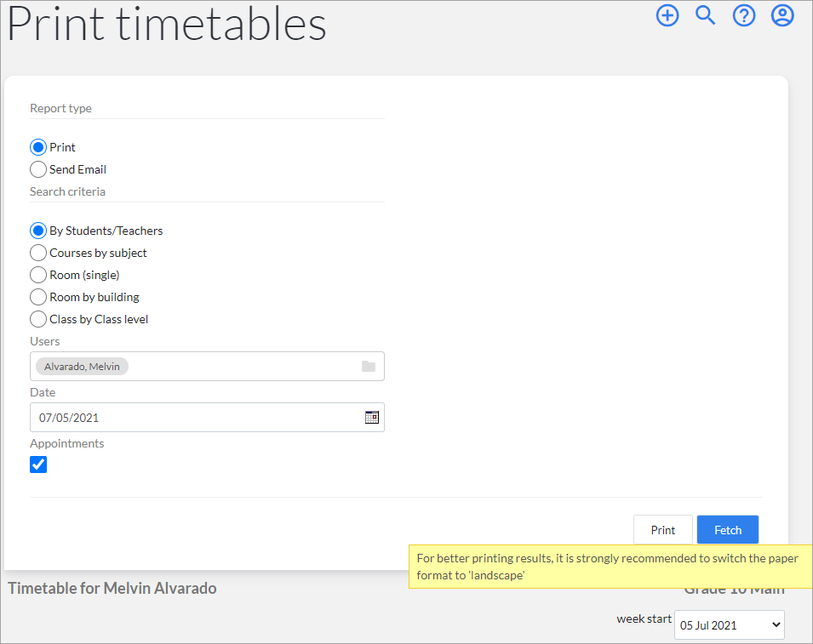Screen dimensions: 813x644
Task: Open search with magnifying glass icon
Action: pos(705,15)
